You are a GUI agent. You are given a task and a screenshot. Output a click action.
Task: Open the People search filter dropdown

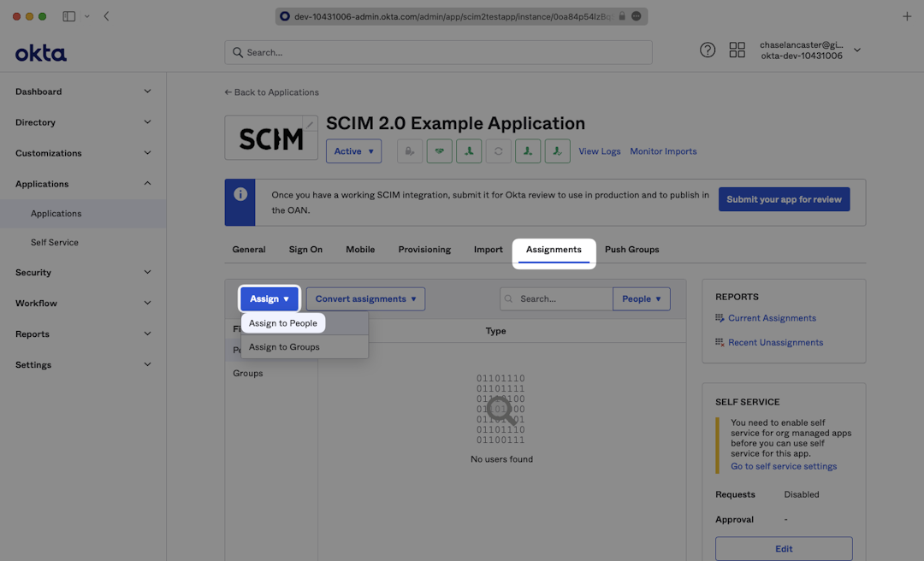(641, 299)
